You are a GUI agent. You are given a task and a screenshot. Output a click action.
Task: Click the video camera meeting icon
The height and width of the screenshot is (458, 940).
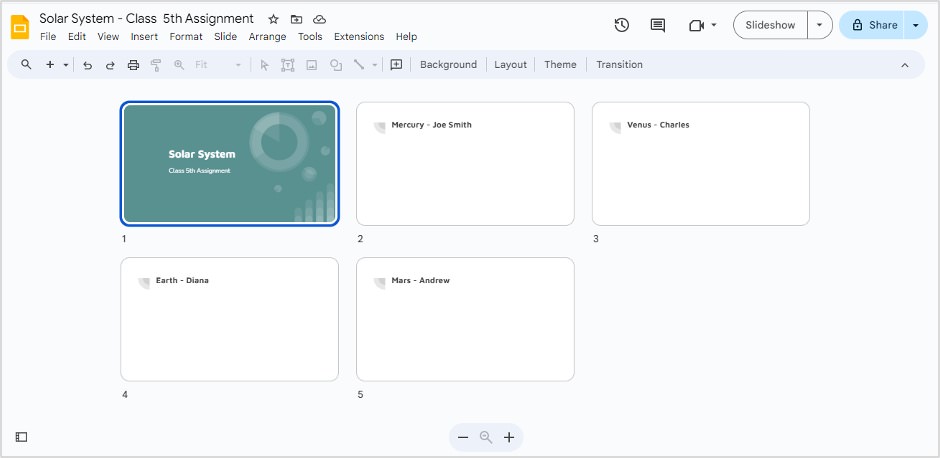(x=696, y=25)
